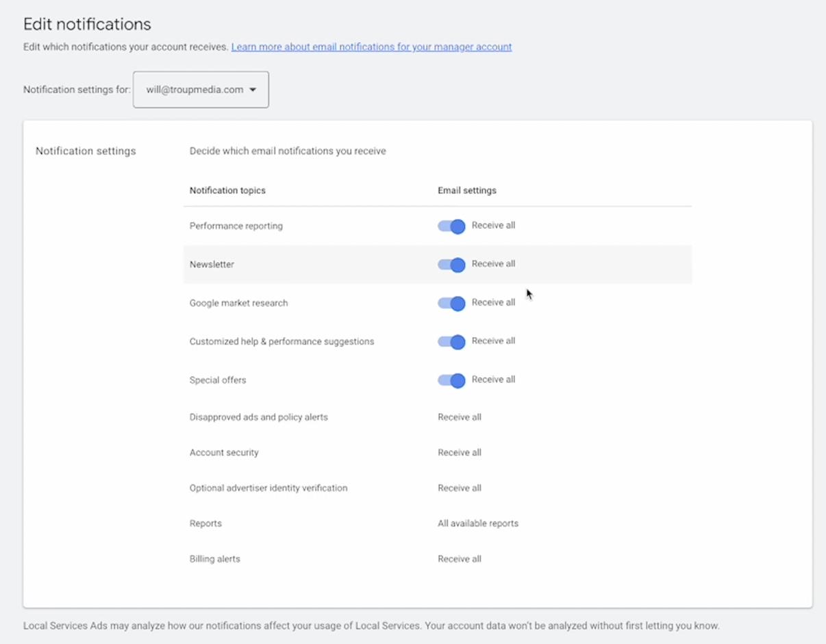Click the Performance reporting topic label
The image size is (826, 644).
pyautogui.click(x=236, y=226)
